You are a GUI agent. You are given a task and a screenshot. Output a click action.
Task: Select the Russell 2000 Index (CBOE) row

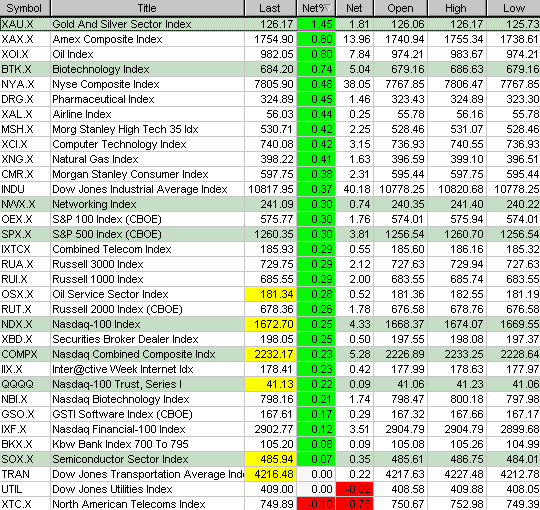(x=270, y=309)
